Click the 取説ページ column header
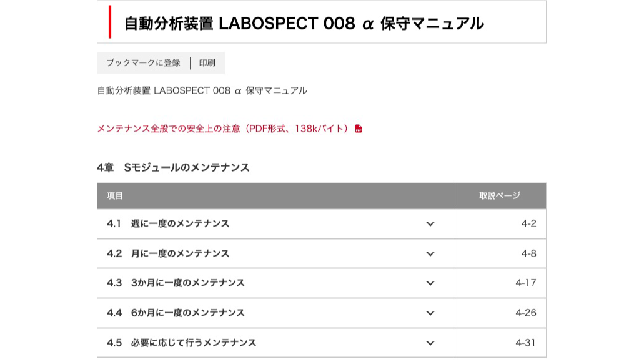The height and width of the screenshot is (362, 644). click(x=499, y=196)
